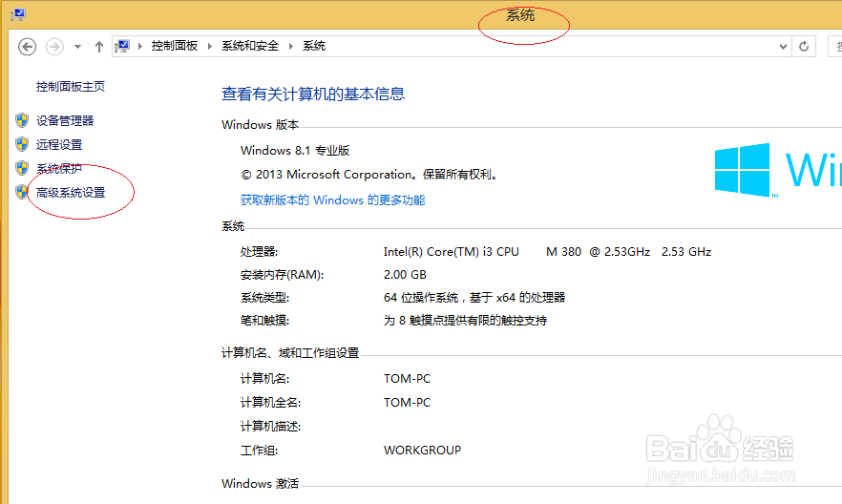Click the 工作组: label

pos(259,451)
